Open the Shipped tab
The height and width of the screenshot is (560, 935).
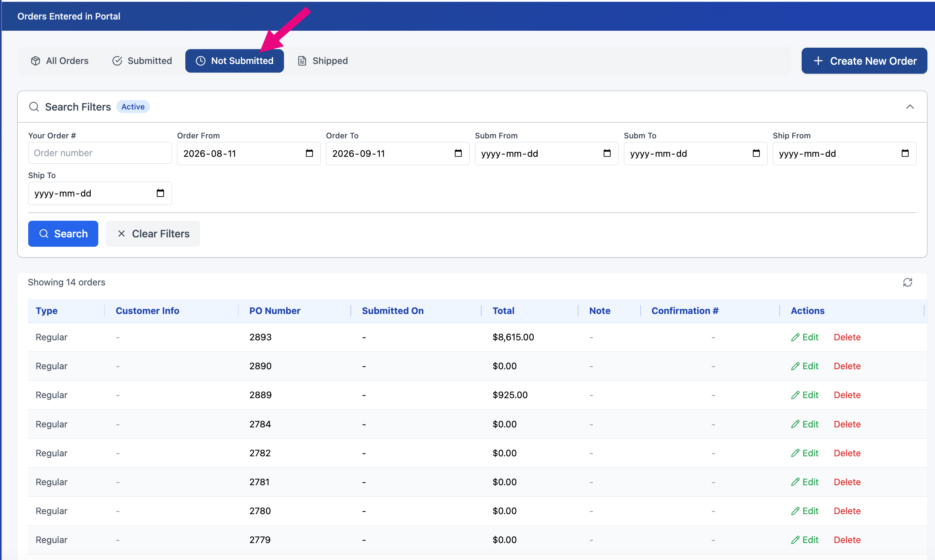(x=323, y=61)
